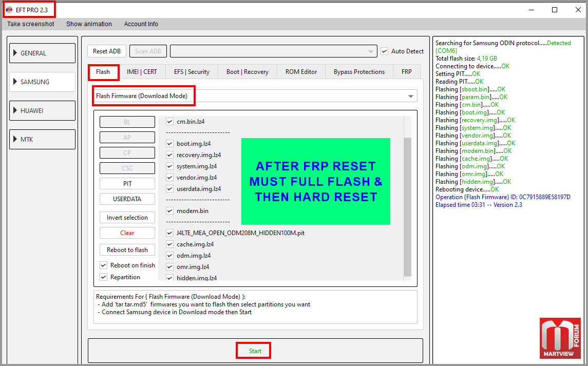Switch to the IMEI | CERT tab
588x366 pixels.
(x=142, y=72)
